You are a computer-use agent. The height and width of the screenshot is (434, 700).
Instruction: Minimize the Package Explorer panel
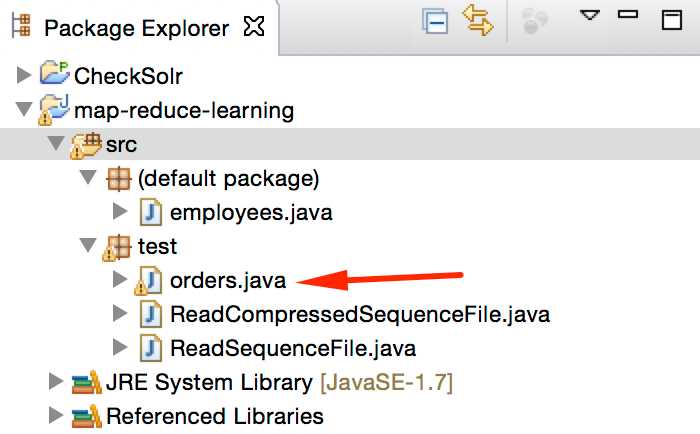(x=627, y=16)
